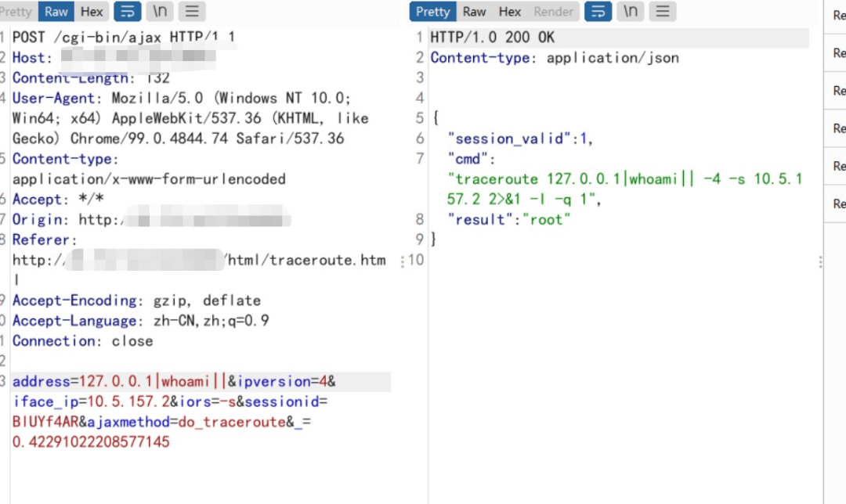846x504 pixels.
Task: Open request pane hamburger options menu
Action: pos(192,11)
